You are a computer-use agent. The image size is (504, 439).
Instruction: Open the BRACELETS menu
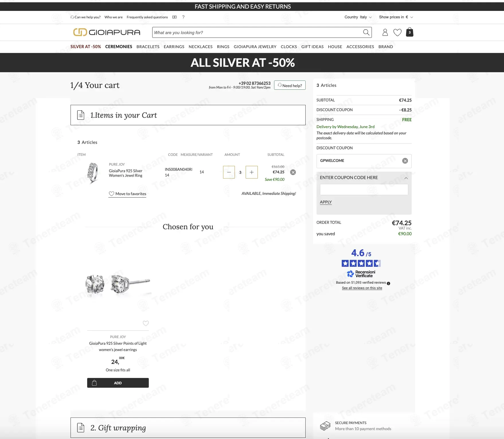(148, 47)
